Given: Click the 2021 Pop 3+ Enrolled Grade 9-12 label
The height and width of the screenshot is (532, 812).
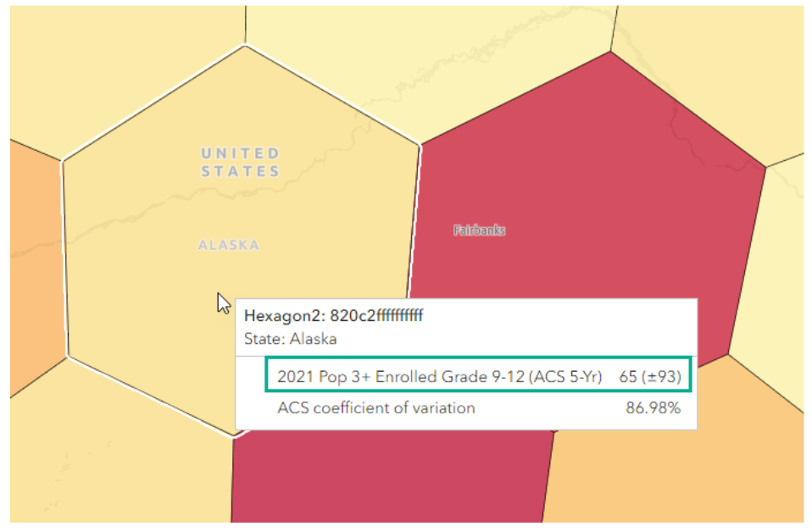Looking at the screenshot, I should click(437, 375).
